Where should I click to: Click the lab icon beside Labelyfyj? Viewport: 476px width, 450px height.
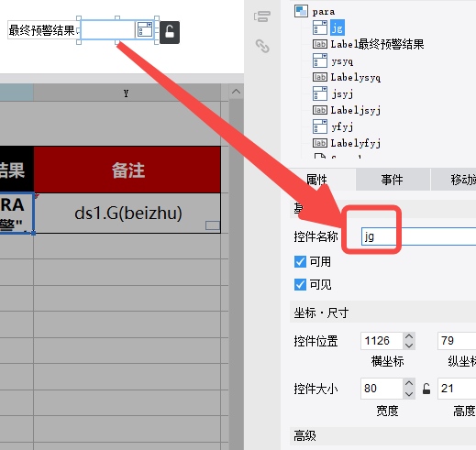pos(320,143)
